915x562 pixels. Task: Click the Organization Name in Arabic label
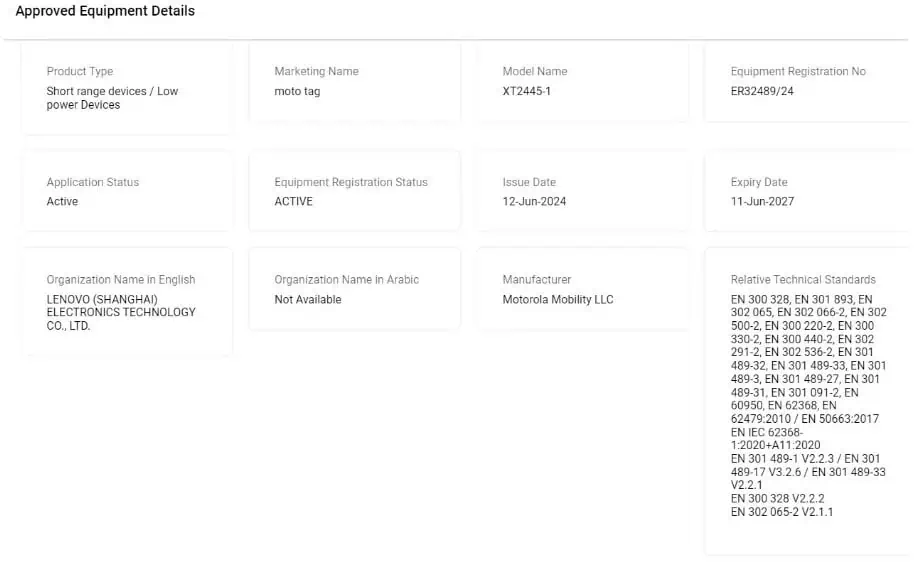347,280
